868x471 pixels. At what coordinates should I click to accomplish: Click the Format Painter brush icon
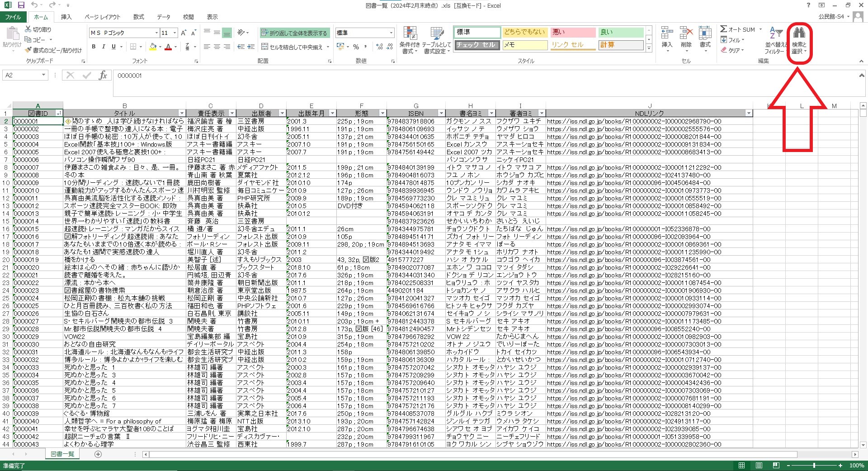coord(28,50)
